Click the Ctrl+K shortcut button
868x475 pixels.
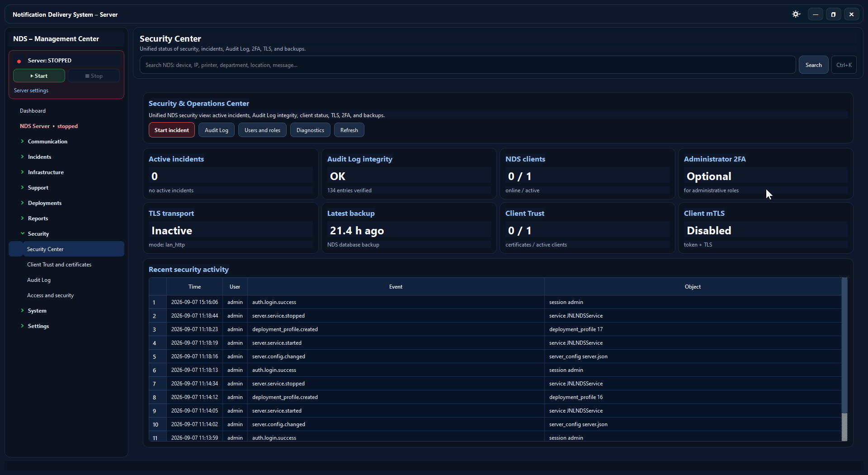click(x=844, y=65)
